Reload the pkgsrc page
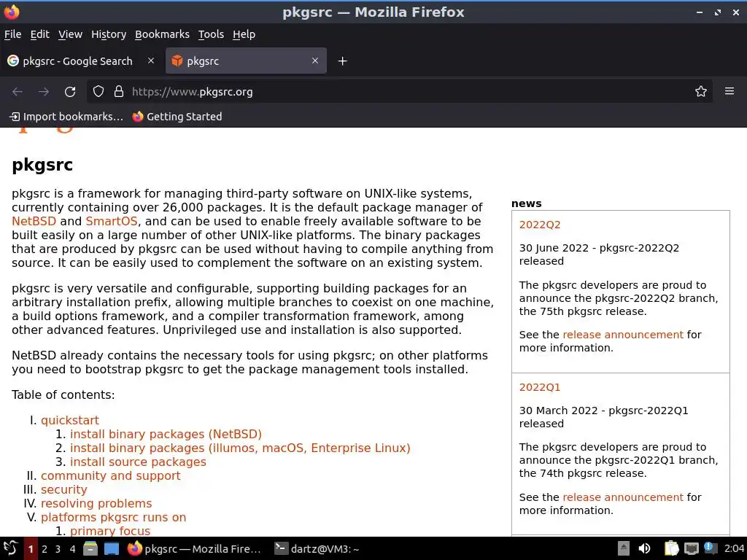 click(70, 91)
